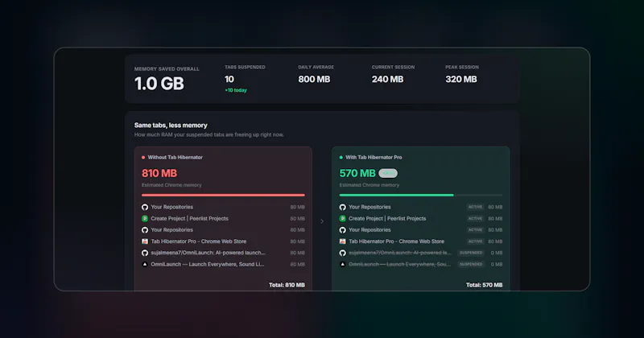
Task: Click ACTIVE badge on Tab Hibernator Pro - Chrome Web Store row
Action: (x=475, y=241)
